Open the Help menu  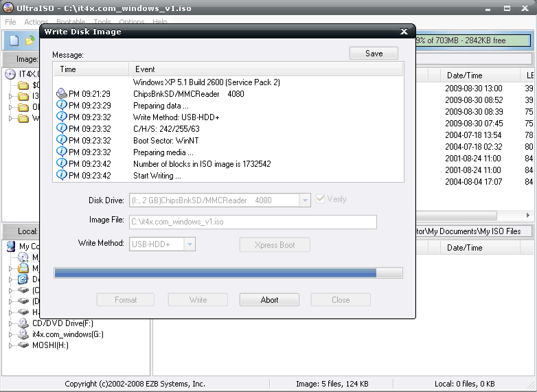tap(159, 21)
